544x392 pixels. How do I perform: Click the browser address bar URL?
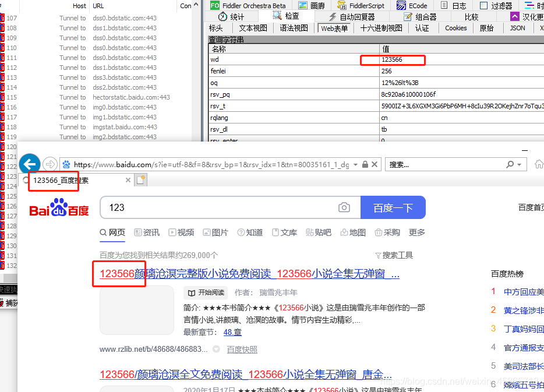click(x=211, y=164)
